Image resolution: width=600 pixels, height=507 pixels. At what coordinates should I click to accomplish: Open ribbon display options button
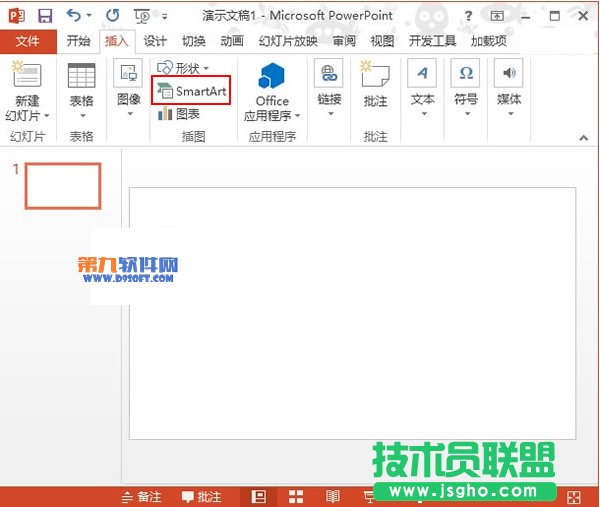coord(497,16)
